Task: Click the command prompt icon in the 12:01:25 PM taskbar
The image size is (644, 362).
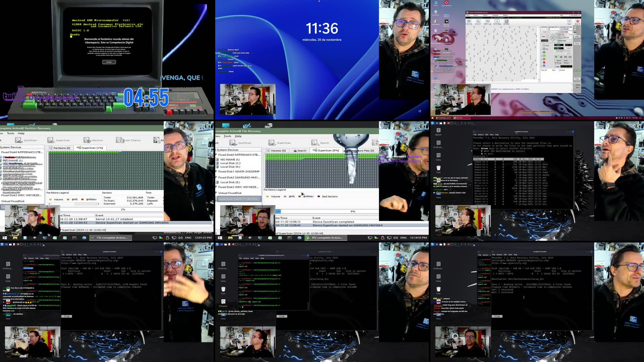Action: tap(74, 238)
